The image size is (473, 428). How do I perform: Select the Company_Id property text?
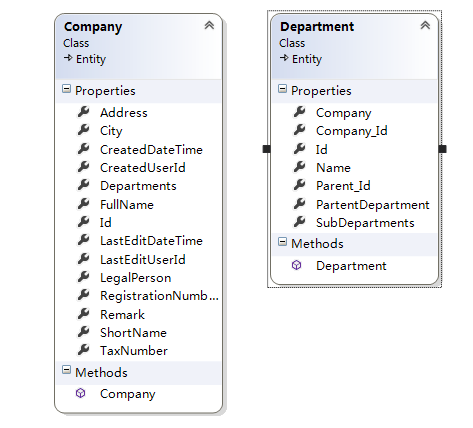(352, 131)
